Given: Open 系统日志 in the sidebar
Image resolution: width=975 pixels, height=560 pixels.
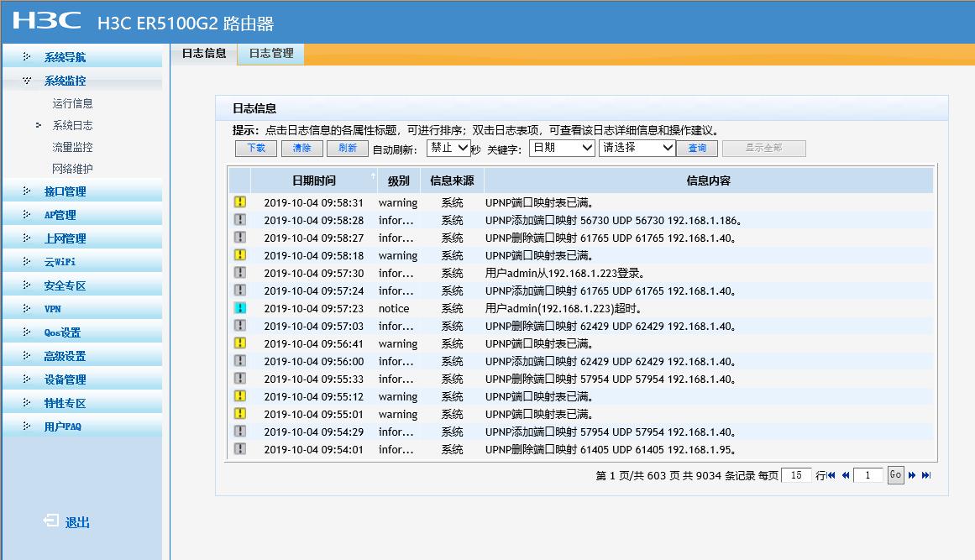Looking at the screenshot, I should tap(73, 125).
